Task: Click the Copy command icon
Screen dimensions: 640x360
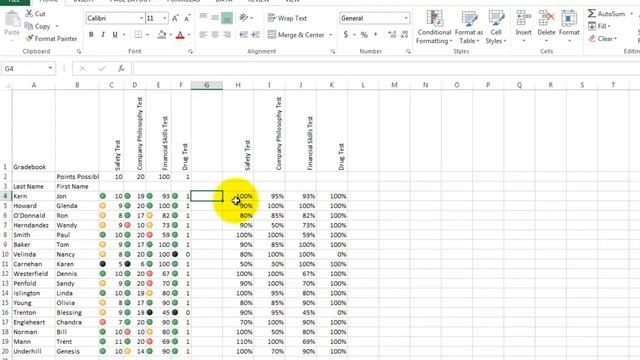Action: tap(29, 26)
